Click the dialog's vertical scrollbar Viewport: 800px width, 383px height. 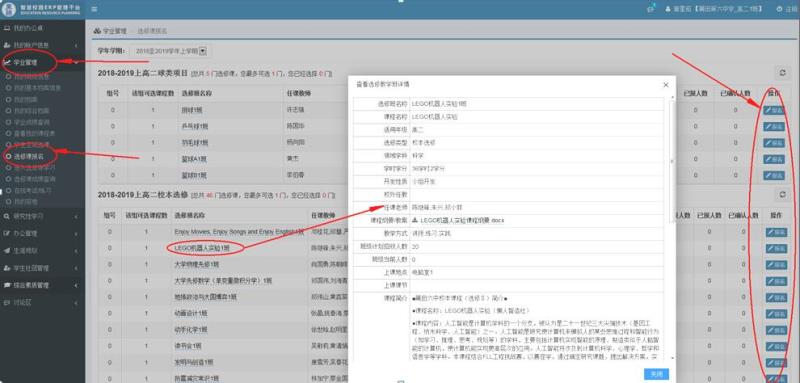click(672, 161)
